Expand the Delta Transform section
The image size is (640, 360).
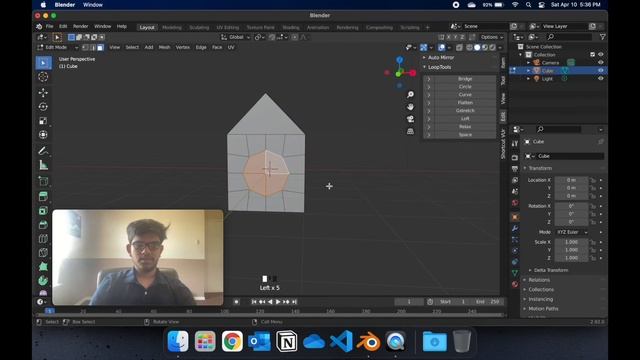550,270
